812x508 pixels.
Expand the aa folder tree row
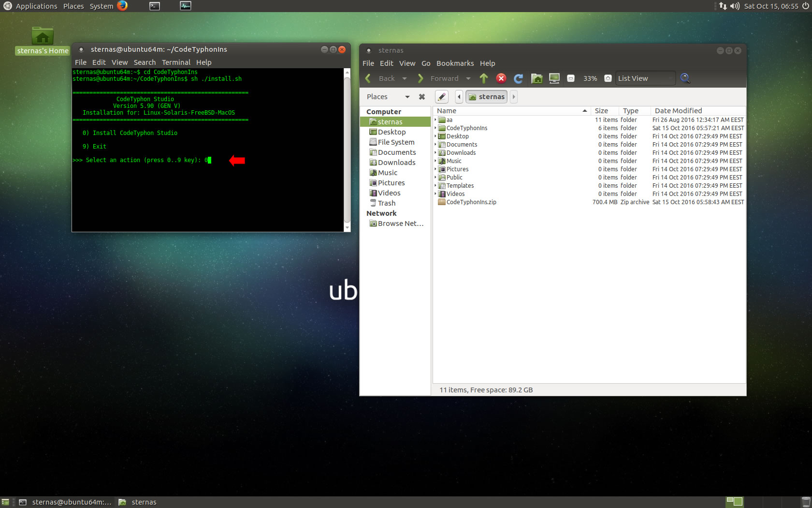pos(435,120)
